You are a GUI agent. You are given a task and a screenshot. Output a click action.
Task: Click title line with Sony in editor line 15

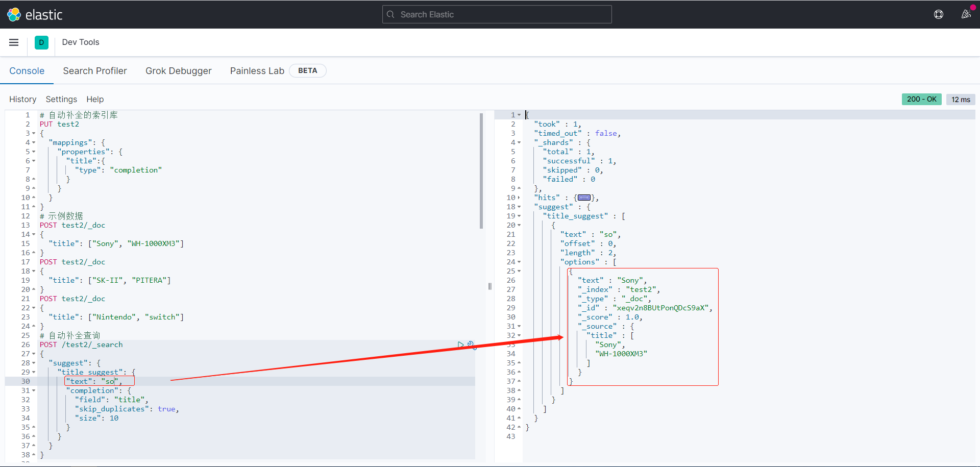116,243
